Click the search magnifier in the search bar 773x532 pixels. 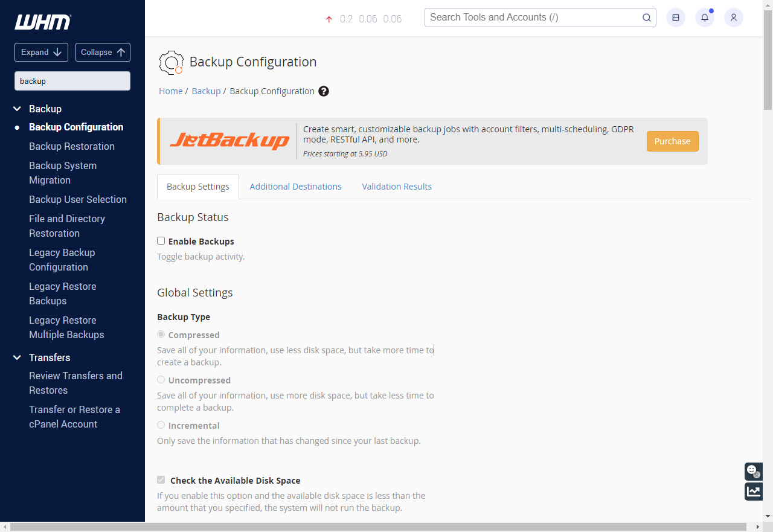click(x=646, y=18)
